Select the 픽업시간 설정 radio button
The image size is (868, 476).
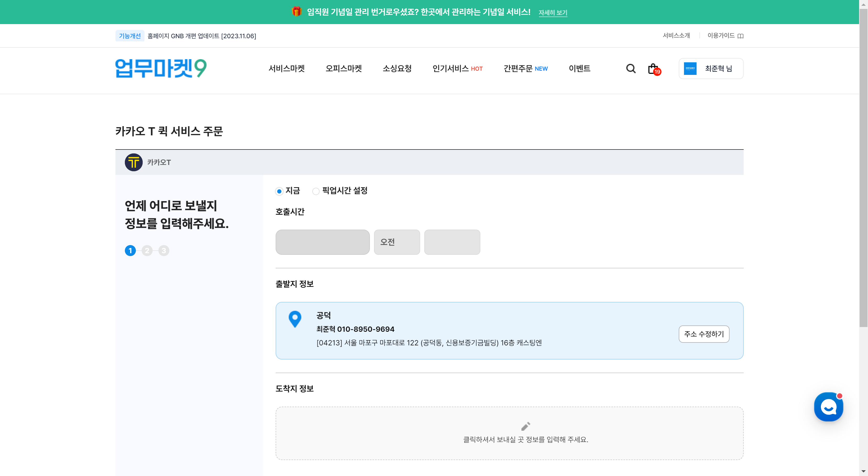(316, 191)
